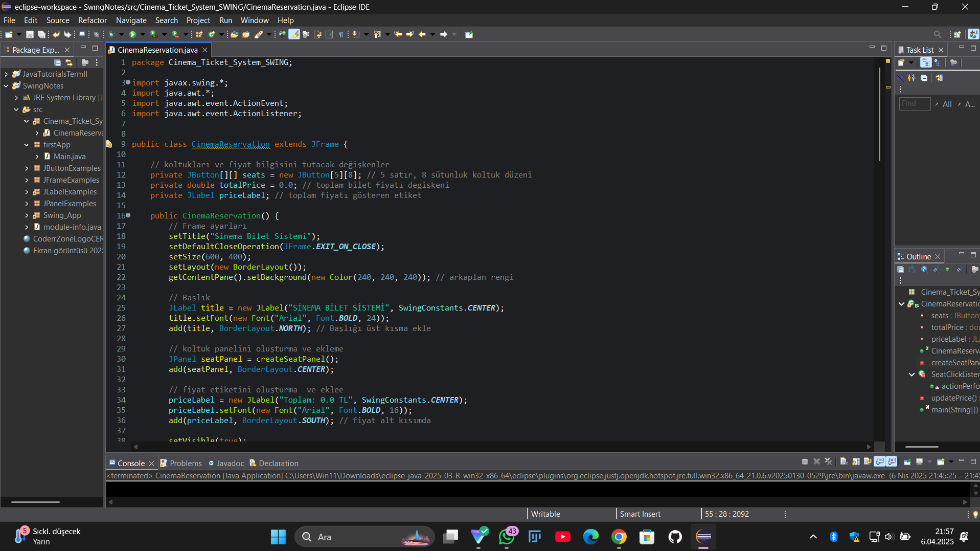980x551 pixels.
Task: Open the Run button dropdown arrow
Action: (143, 34)
